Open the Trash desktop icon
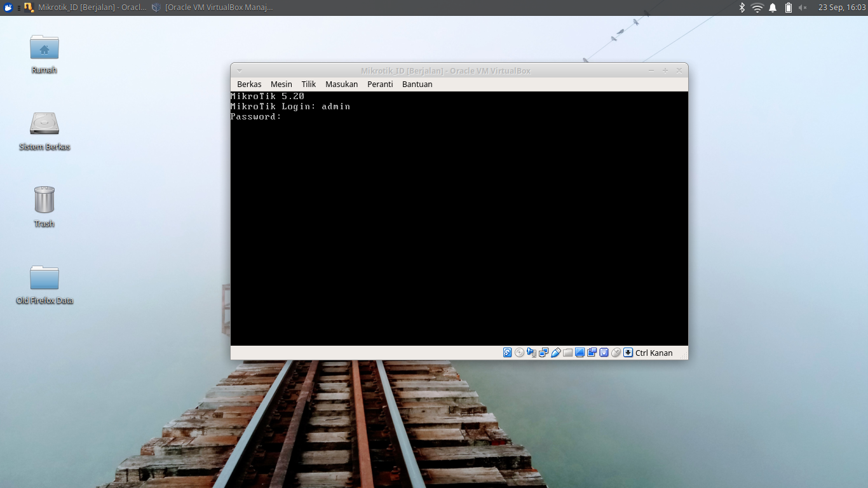 pyautogui.click(x=44, y=207)
